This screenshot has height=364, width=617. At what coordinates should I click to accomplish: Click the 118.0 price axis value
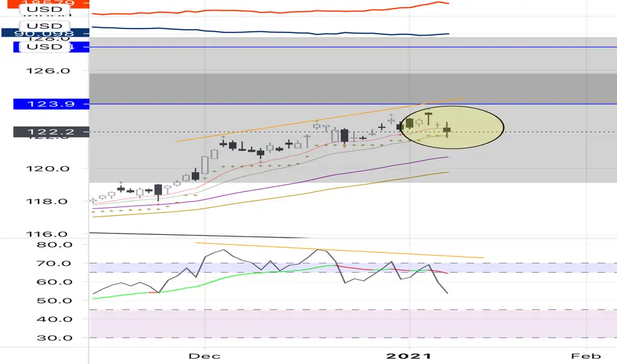48,201
